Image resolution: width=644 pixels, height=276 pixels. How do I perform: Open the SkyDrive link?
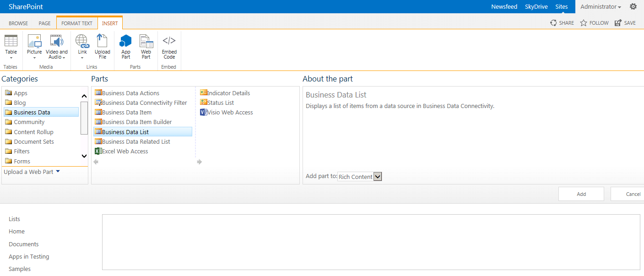(536, 6)
